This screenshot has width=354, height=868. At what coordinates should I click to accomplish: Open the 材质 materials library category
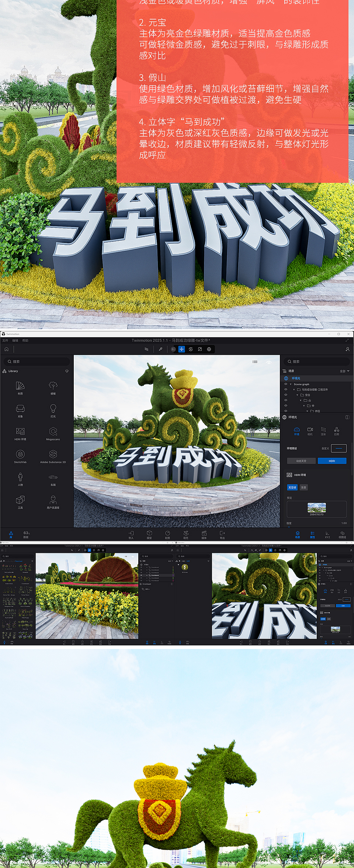(x=20, y=388)
